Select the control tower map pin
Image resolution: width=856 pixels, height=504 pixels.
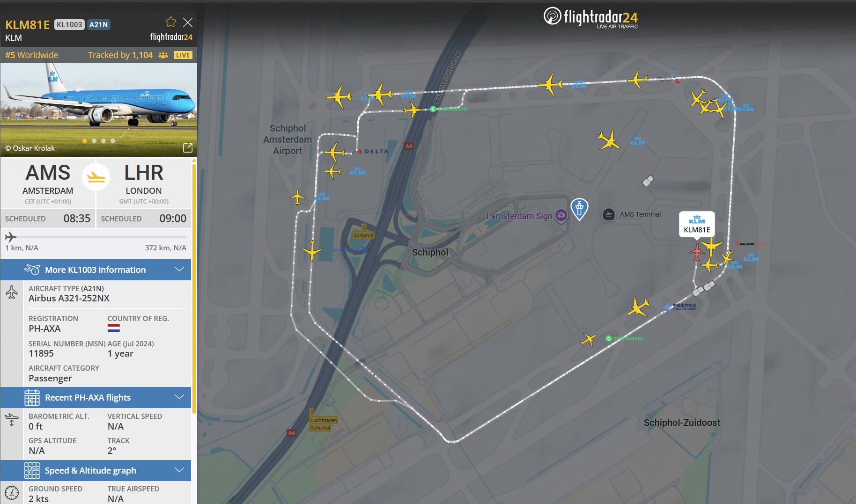579,209
